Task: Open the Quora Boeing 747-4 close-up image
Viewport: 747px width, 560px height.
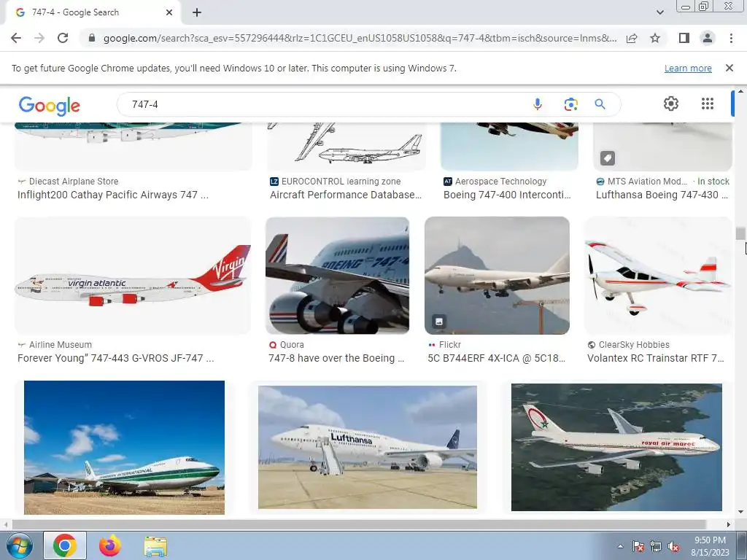Action: (x=337, y=275)
